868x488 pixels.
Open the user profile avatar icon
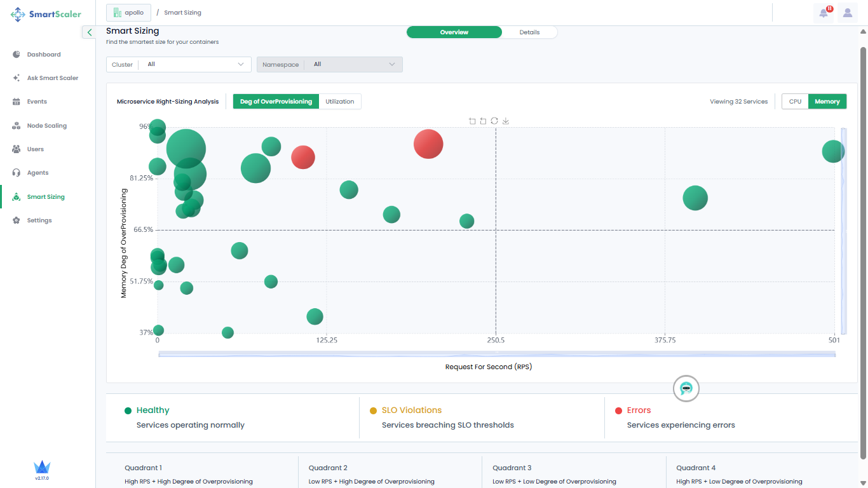848,13
